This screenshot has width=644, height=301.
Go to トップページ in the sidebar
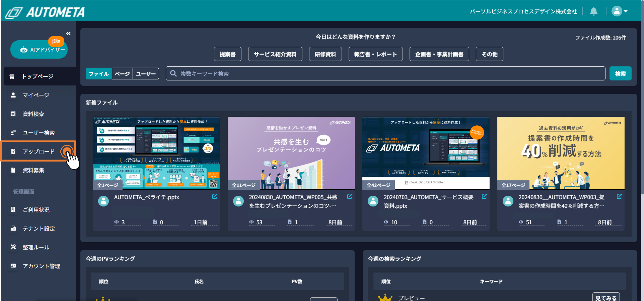[40, 76]
